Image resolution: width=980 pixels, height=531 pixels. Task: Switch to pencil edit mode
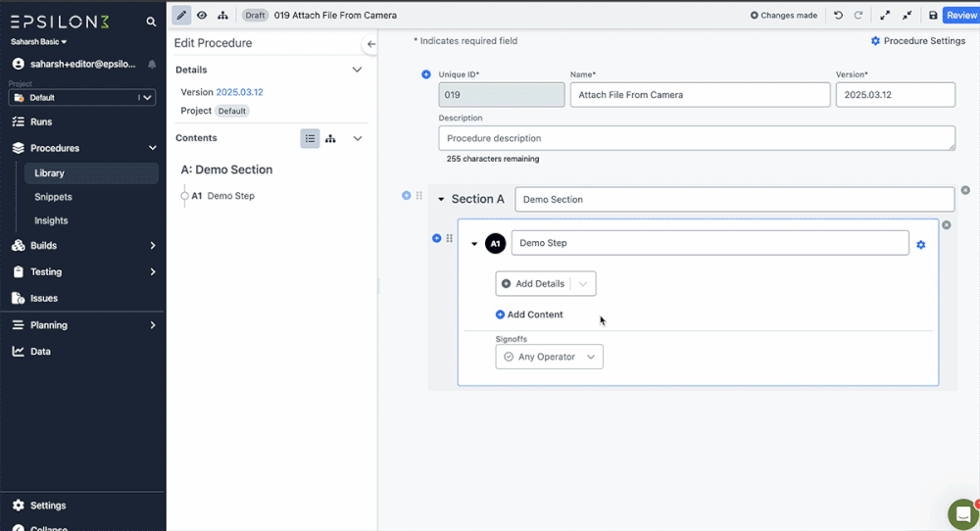pyautogui.click(x=181, y=15)
